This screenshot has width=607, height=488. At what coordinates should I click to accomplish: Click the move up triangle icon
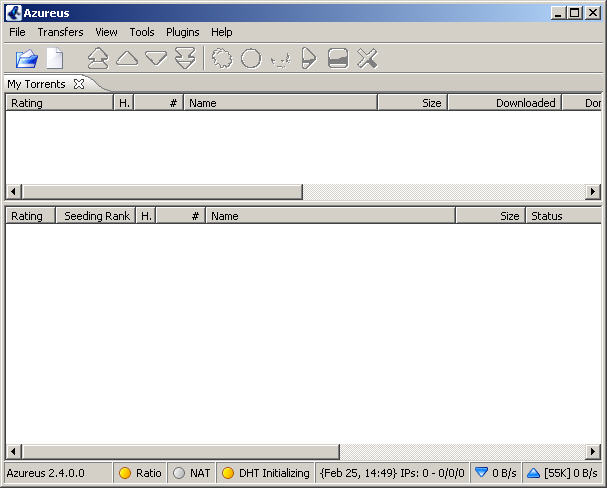coord(127,58)
